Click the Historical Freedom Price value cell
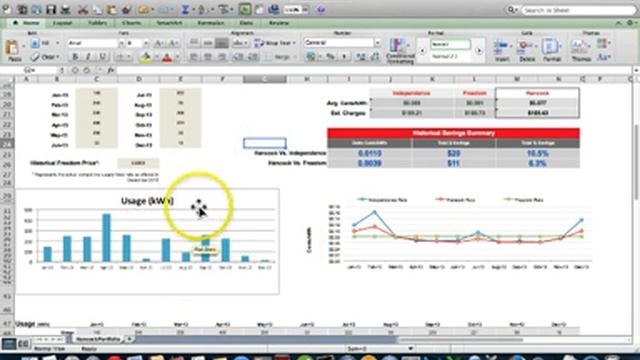 click(x=138, y=163)
